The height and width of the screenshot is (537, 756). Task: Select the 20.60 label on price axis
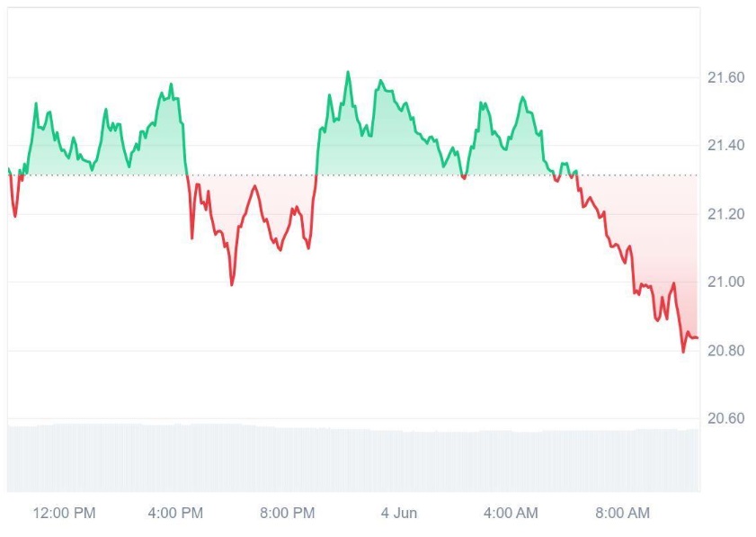click(725, 418)
